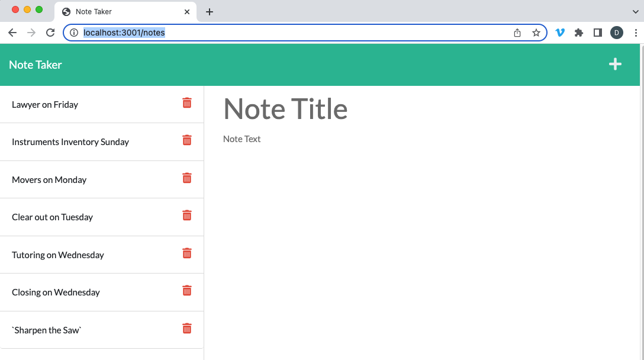Click the site information icon in address bar
The width and height of the screenshot is (644, 360).
click(x=74, y=33)
